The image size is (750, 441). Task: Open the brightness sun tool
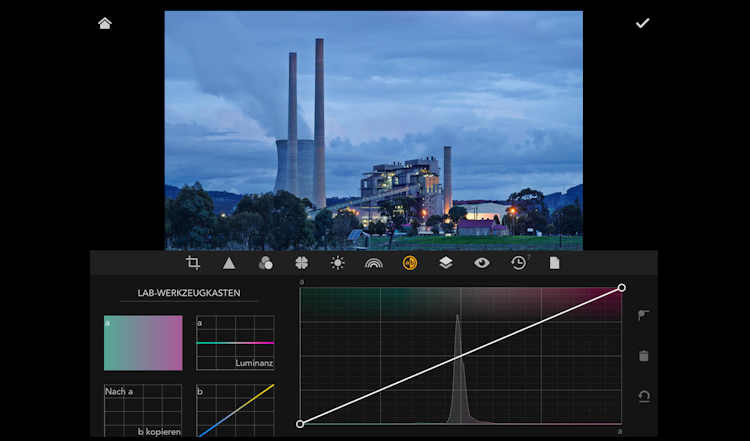click(x=338, y=263)
